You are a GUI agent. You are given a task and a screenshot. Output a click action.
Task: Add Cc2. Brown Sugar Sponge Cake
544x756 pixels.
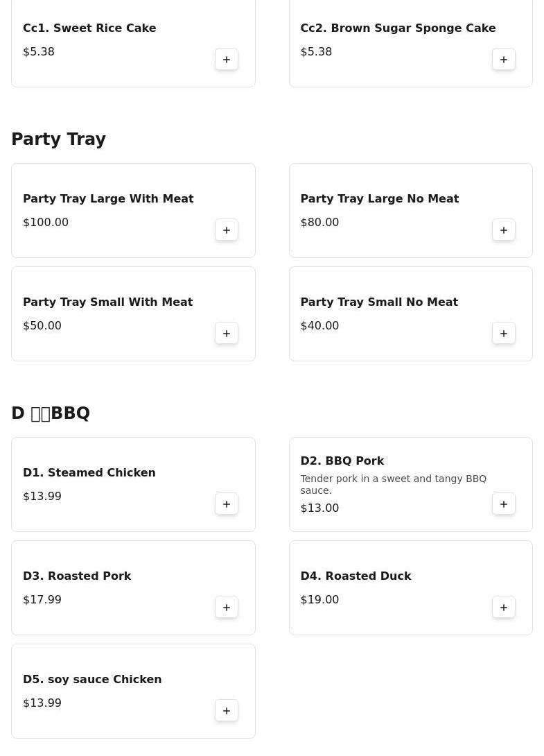(x=504, y=60)
